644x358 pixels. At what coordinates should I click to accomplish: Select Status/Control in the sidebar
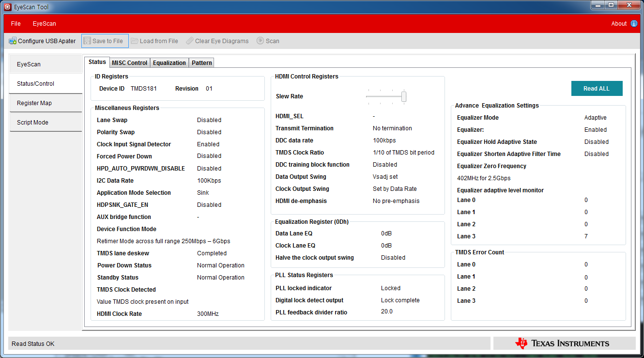coord(46,83)
